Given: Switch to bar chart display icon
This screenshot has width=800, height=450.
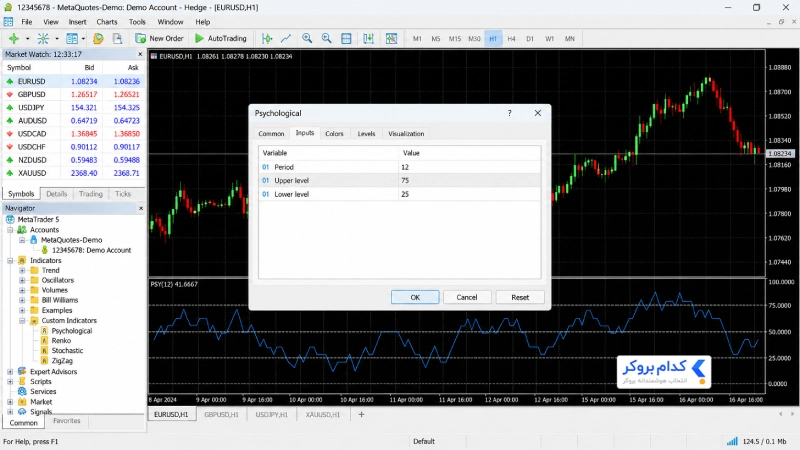Looking at the screenshot, I should 267,38.
